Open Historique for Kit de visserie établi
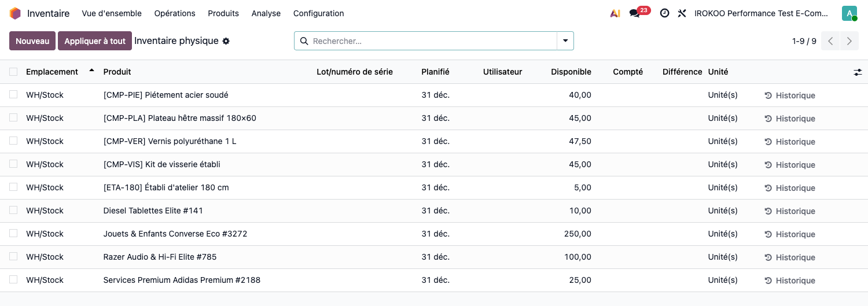868x306 pixels. pyautogui.click(x=790, y=165)
